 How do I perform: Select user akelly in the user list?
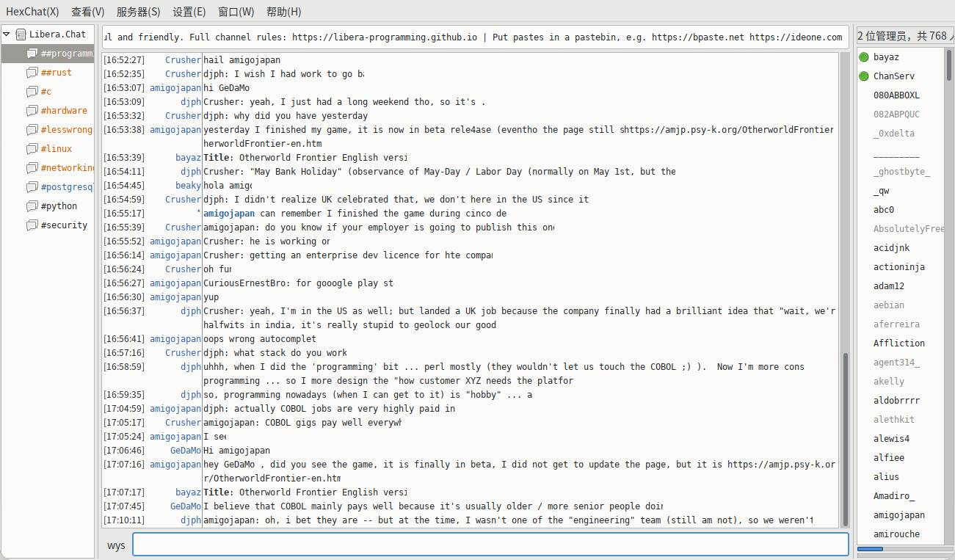(889, 382)
